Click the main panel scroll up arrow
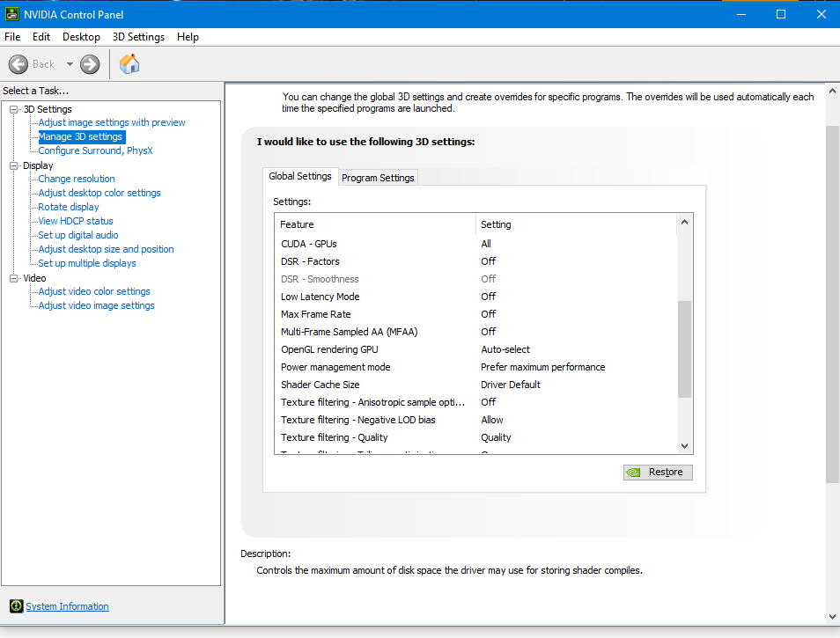This screenshot has width=840, height=638. (x=832, y=91)
